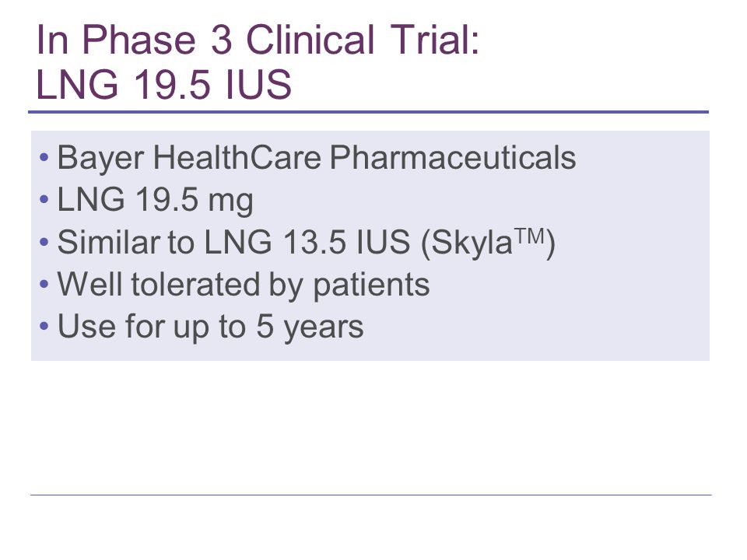Click the thin horizontal line near slide bottom
The height and width of the screenshot is (560, 747).
(x=371, y=495)
